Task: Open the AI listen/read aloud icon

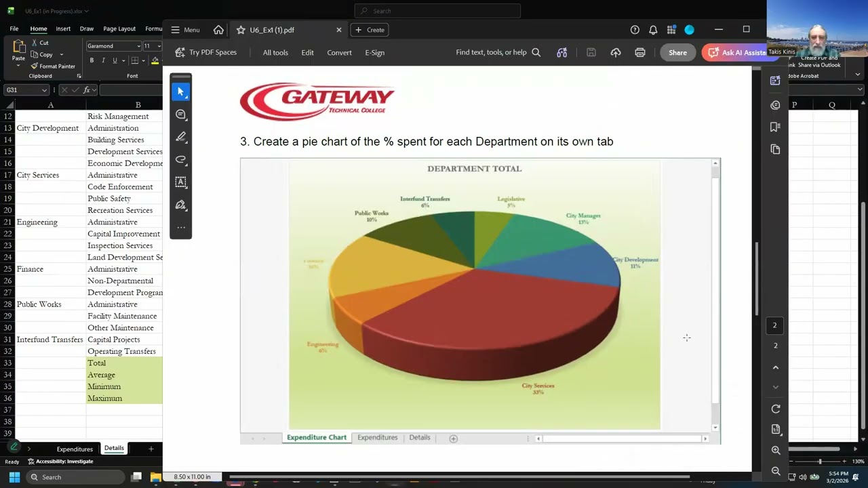Action: tap(561, 52)
